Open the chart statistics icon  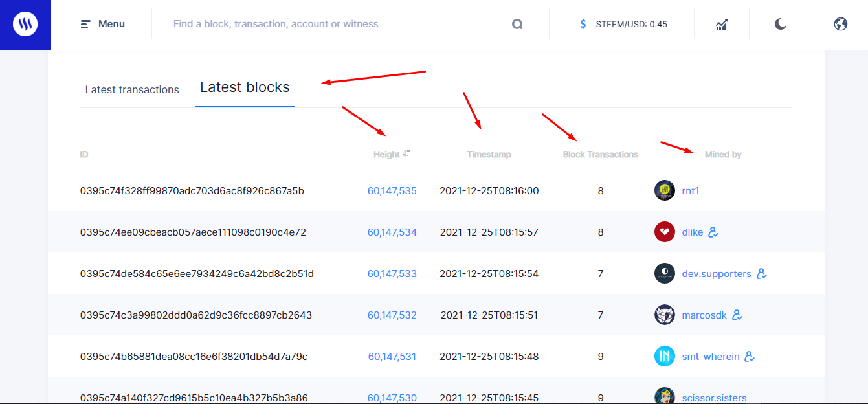click(x=722, y=24)
